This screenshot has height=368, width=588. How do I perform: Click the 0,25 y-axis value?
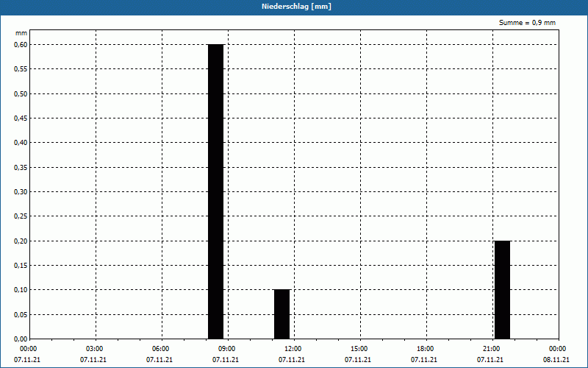point(21,216)
